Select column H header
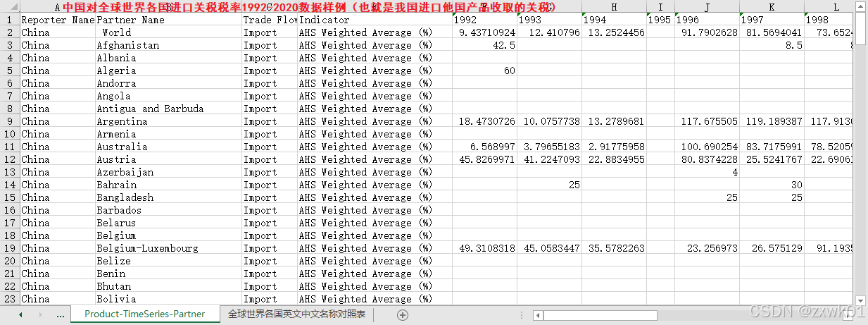Viewport: 868px width, 325px height. click(x=614, y=6)
